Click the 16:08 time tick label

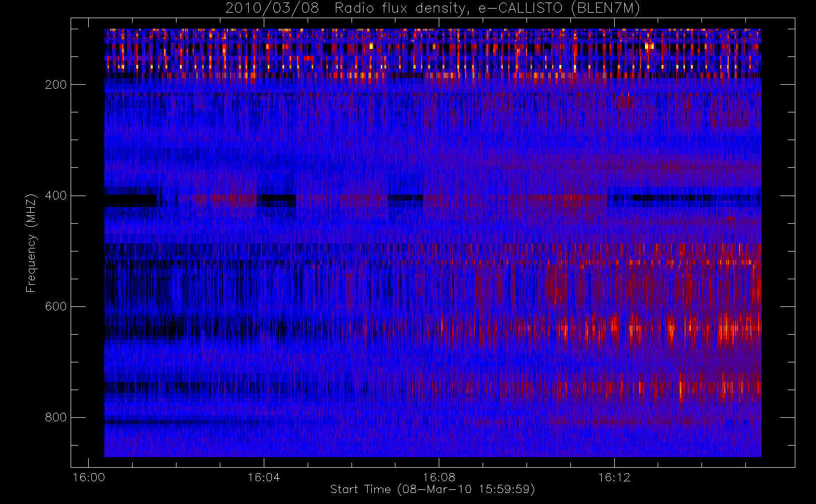click(439, 477)
